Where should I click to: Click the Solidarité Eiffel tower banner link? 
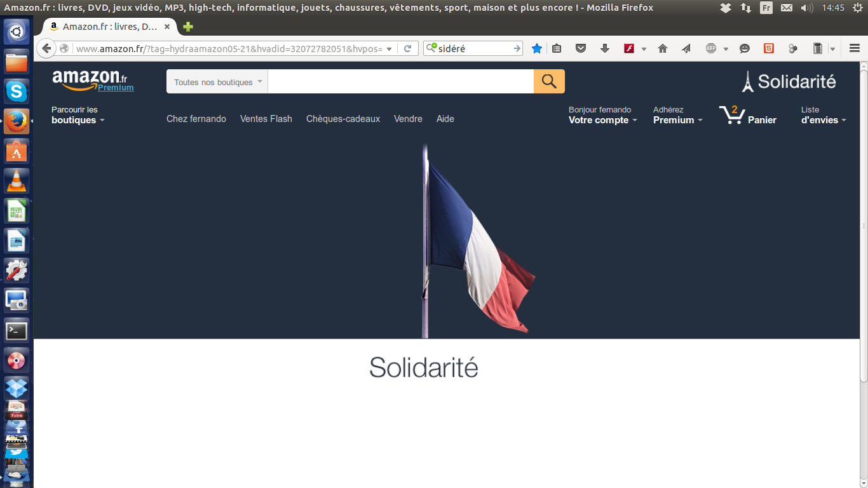[789, 81]
